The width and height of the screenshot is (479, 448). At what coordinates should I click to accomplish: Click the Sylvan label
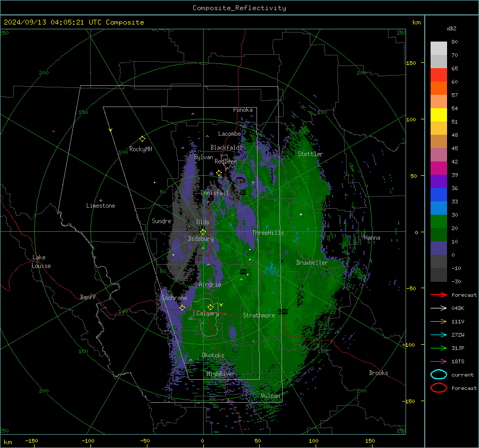[x=203, y=158]
